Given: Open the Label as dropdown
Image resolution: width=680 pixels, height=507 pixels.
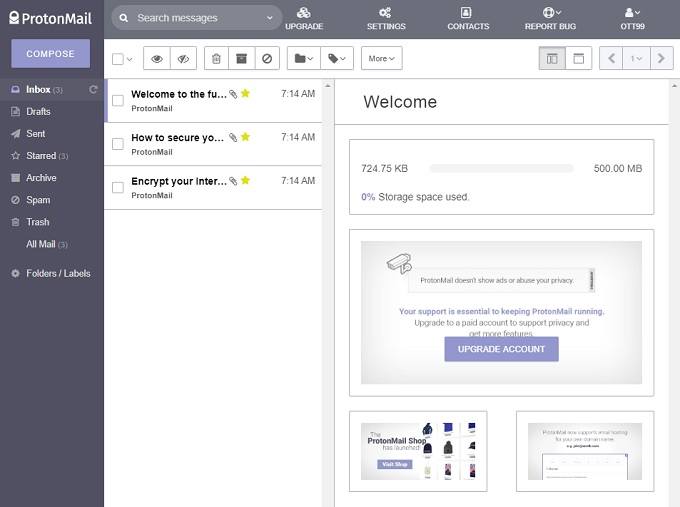Looking at the screenshot, I should (x=337, y=58).
